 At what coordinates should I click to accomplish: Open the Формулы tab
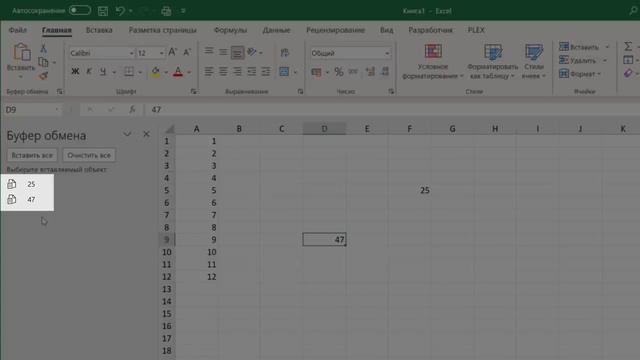pos(230,30)
